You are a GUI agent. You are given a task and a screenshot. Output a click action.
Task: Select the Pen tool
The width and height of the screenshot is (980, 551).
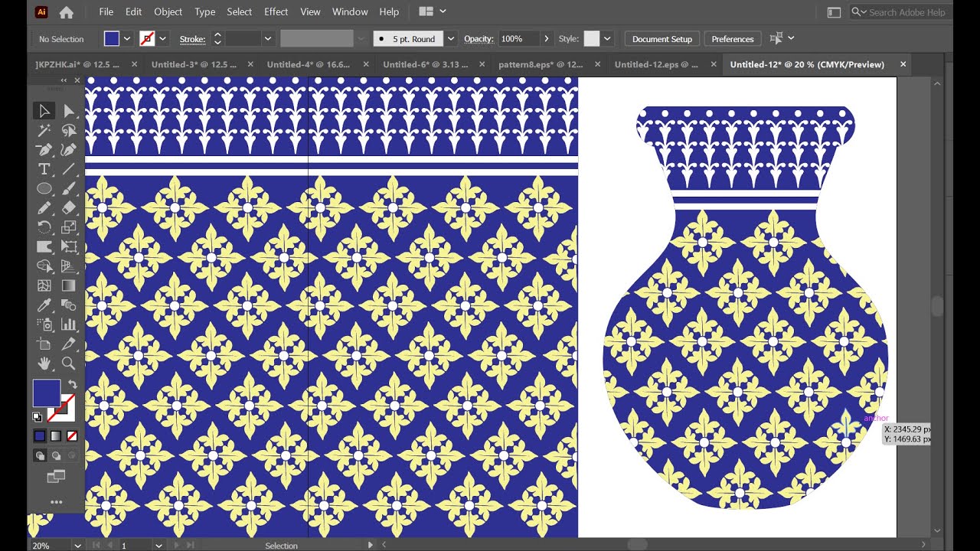pyautogui.click(x=44, y=150)
